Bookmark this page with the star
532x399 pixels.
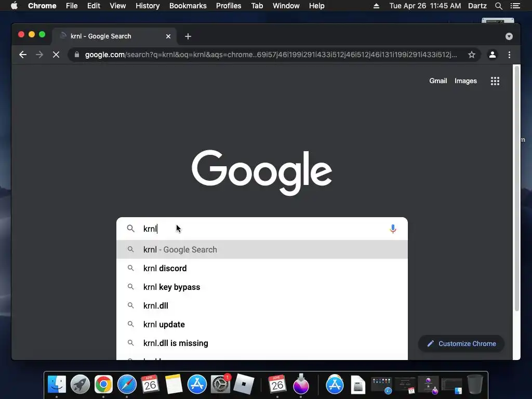pos(472,55)
